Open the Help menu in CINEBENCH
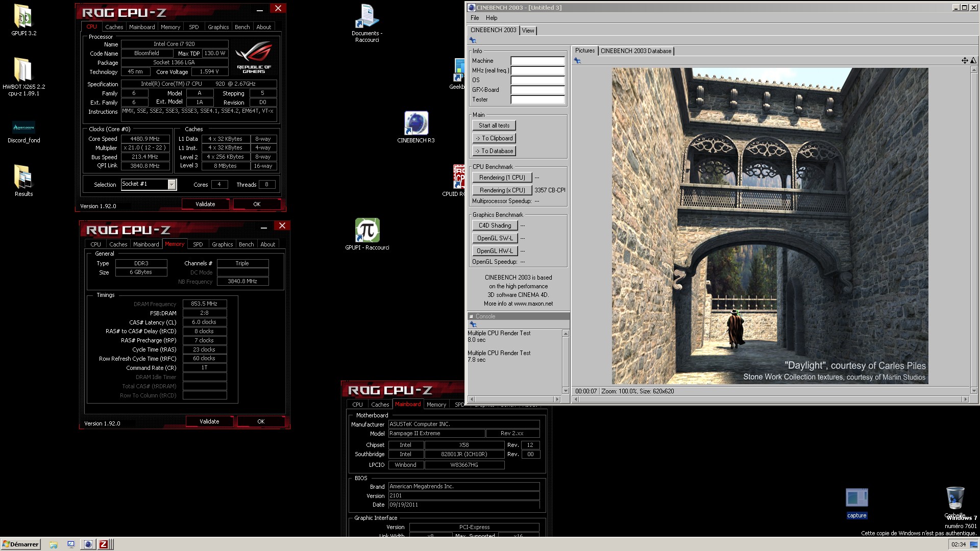 click(x=492, y=18)
